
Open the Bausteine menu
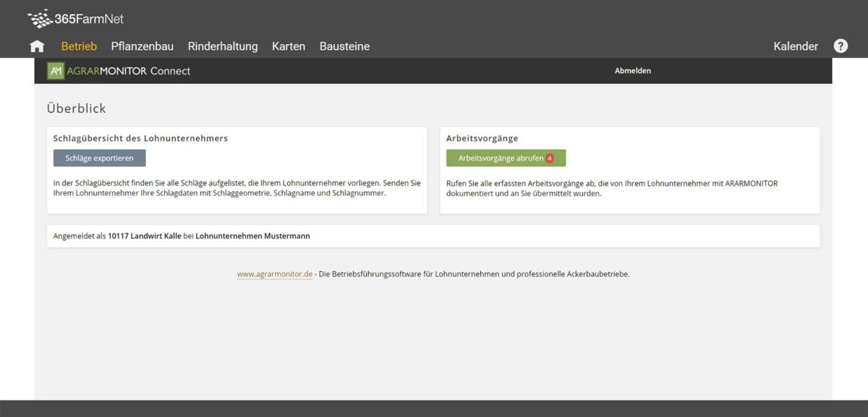click(344, 46)
